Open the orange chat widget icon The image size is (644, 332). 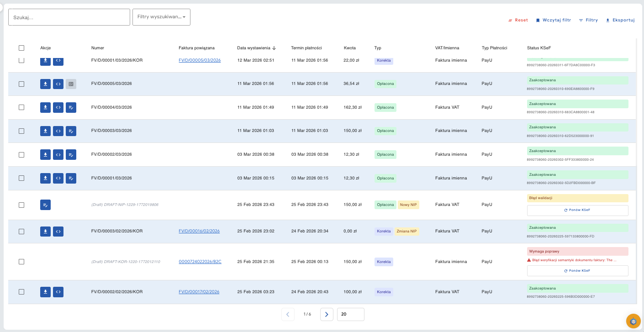[x=633, y=321]
